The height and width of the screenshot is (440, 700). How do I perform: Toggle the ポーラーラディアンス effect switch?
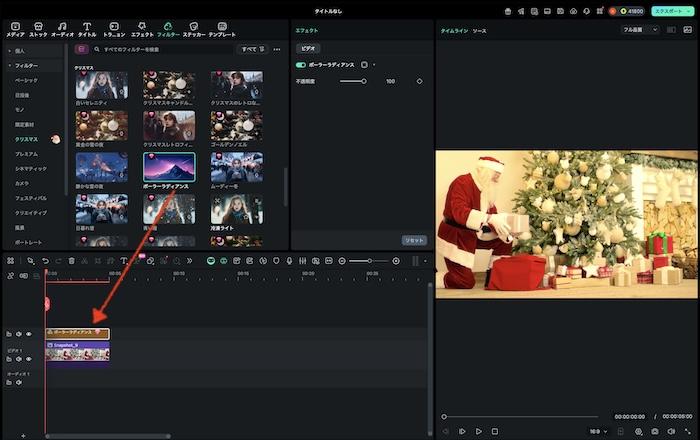tap(301, 64)
